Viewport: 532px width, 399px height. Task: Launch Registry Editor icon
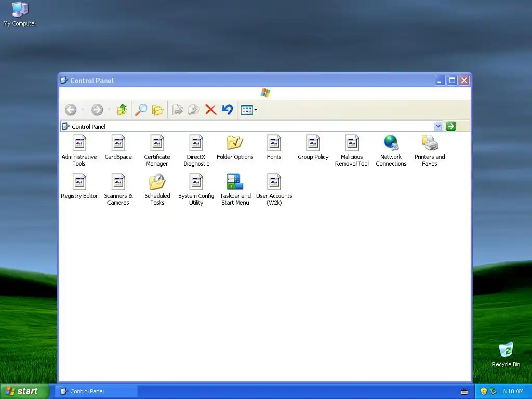[x=79, y=182]
